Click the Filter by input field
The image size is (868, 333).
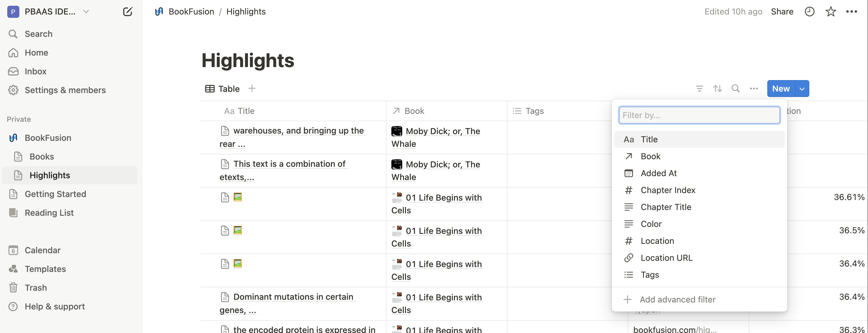point(699,115)
